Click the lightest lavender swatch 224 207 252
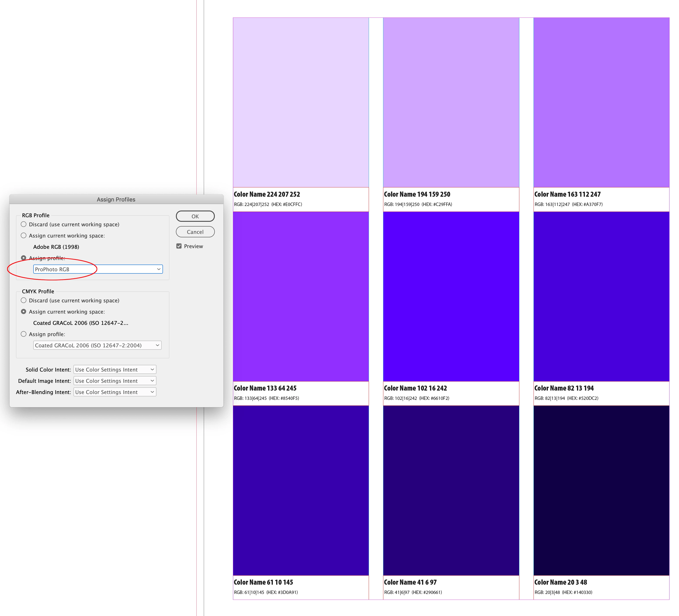This screenshot has height=616, width=679. [300, 102]
